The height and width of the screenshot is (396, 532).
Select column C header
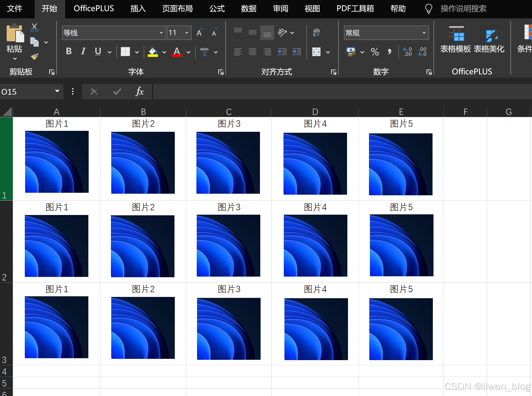(x=229, y=112)
